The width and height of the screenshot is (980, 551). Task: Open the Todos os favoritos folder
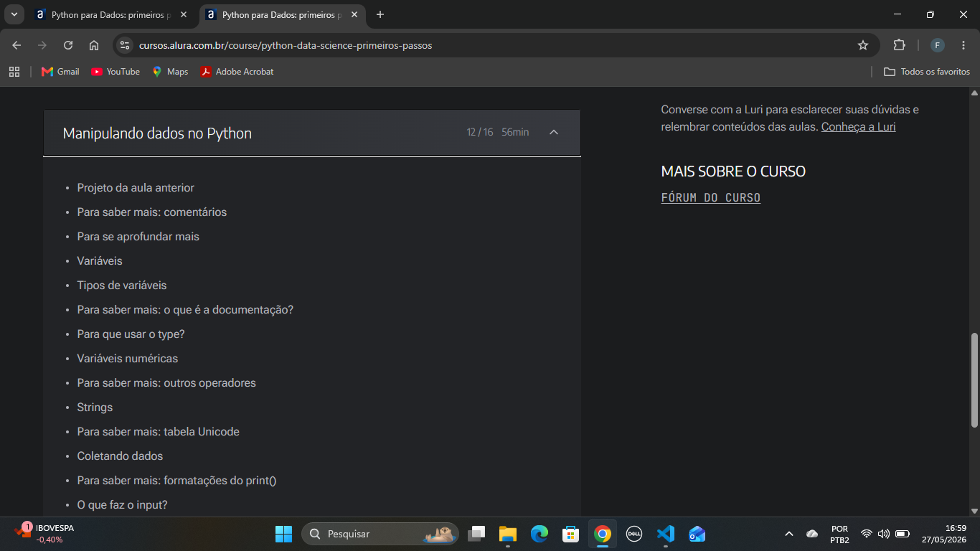pos(927,72)
